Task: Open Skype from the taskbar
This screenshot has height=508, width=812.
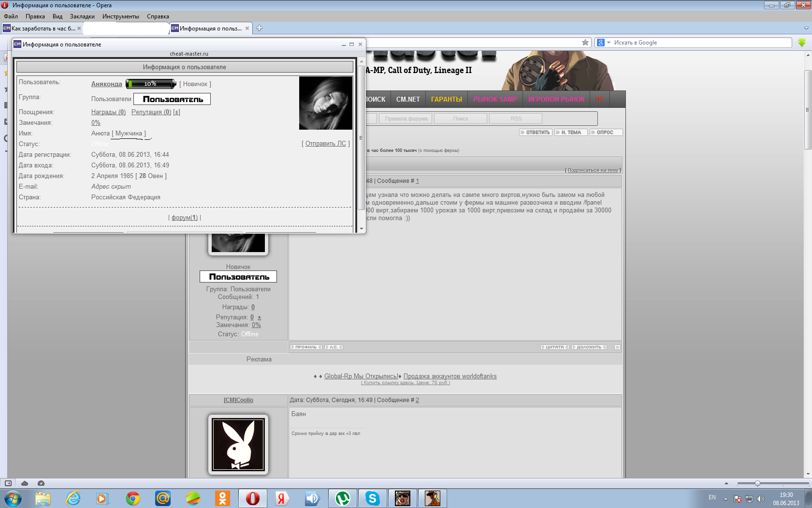Action: (x=373, y=498)
